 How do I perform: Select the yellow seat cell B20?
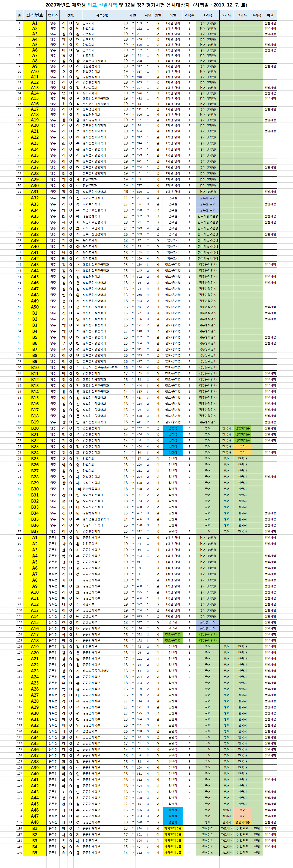[x=35, y=428]
